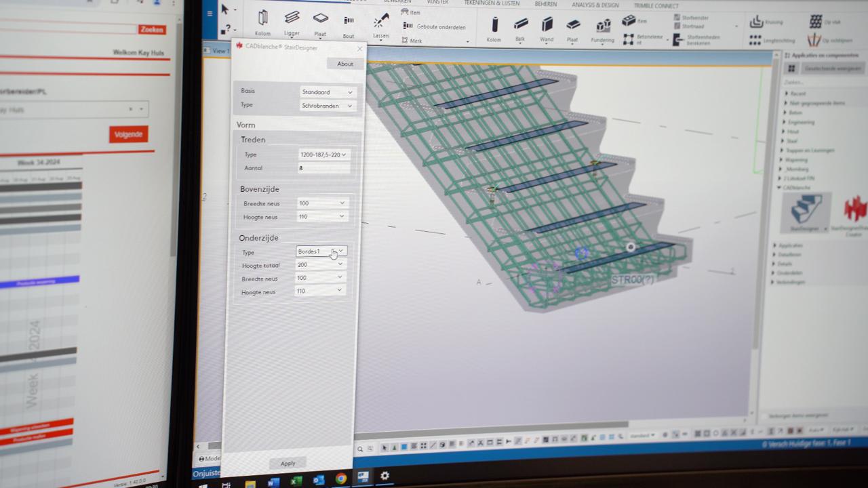Open the Onderzijde Type dropdown showing Bordes1
The image size is (868, 488).
pos(321,251)
